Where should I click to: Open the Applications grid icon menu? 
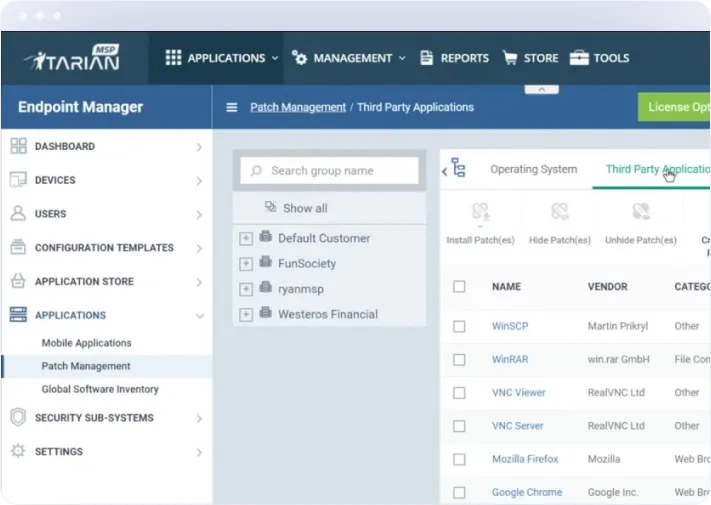[x=173, y=58]
